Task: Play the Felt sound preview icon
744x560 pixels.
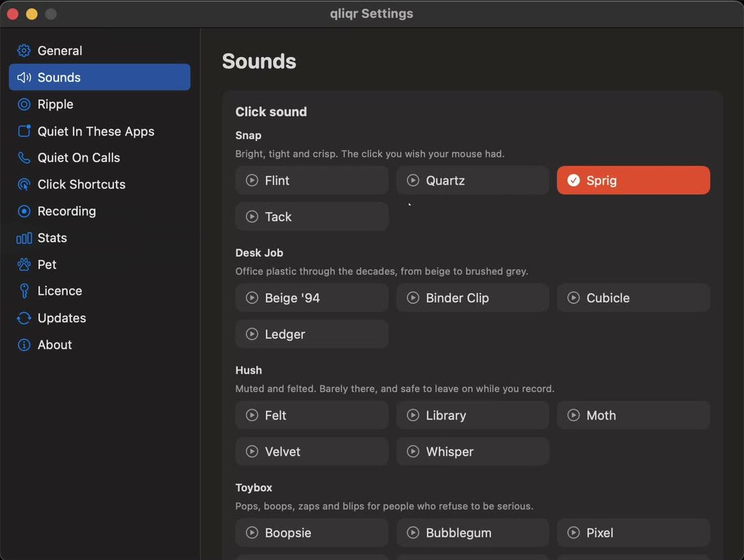Action: 252,415
